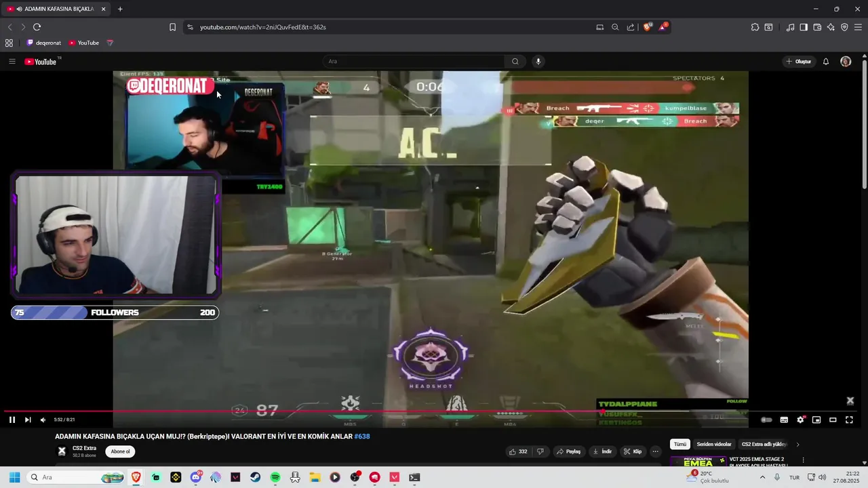Click the #638 hashtag link
This screenshot has width=868, height=488.
coord(362,436)
